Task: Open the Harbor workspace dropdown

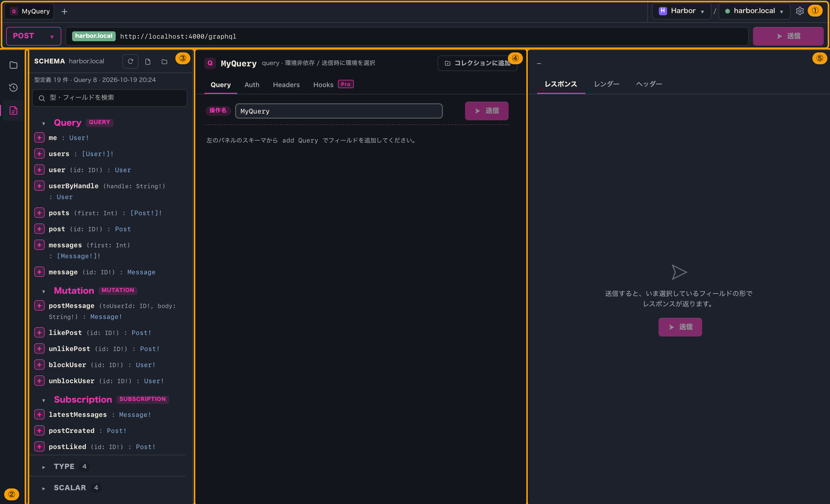Action: (x=681, y=11)
